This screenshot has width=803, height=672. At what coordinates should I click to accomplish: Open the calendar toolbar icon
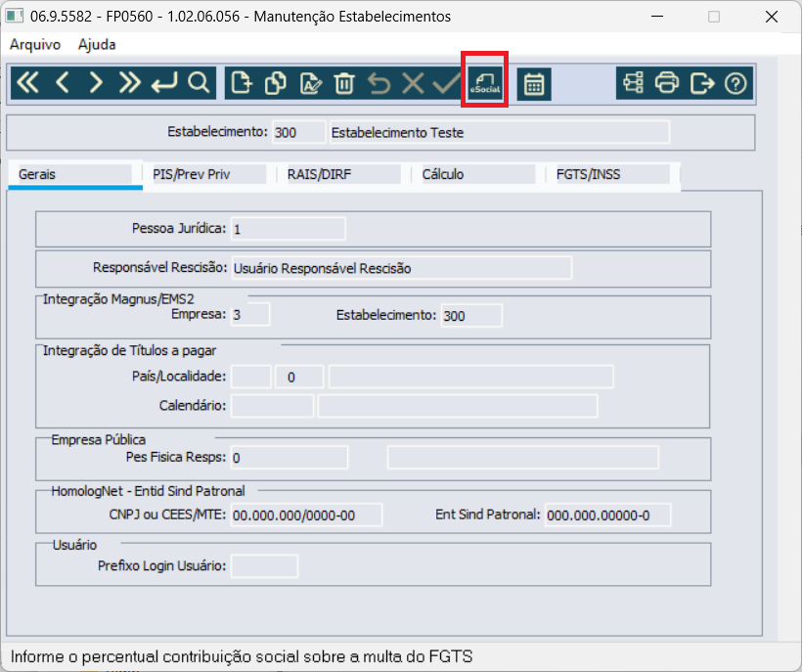[x=534, y=84]
